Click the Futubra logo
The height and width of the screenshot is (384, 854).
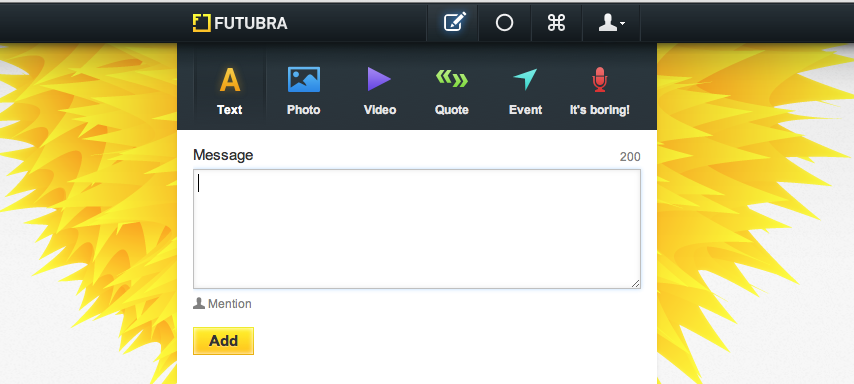coord(240,23)
